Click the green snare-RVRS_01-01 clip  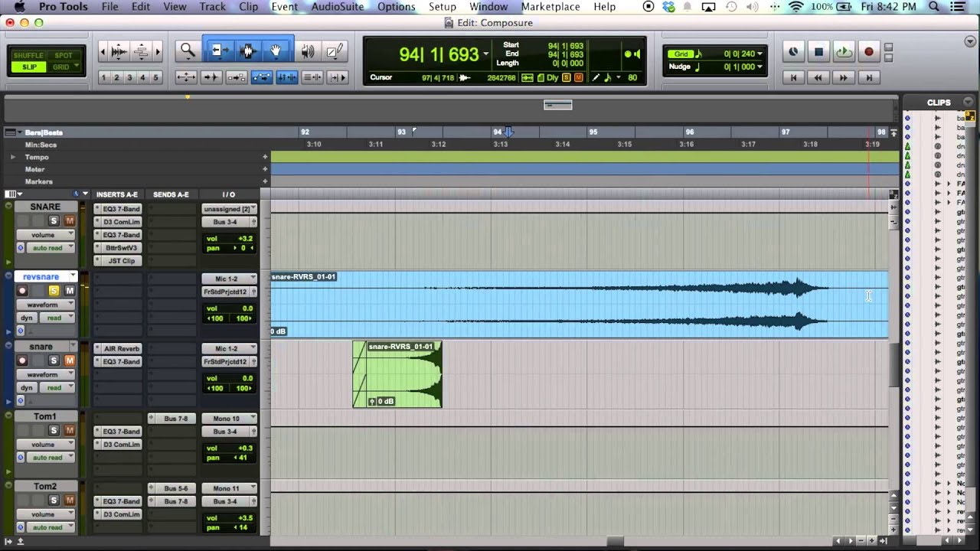coord(397,374)
